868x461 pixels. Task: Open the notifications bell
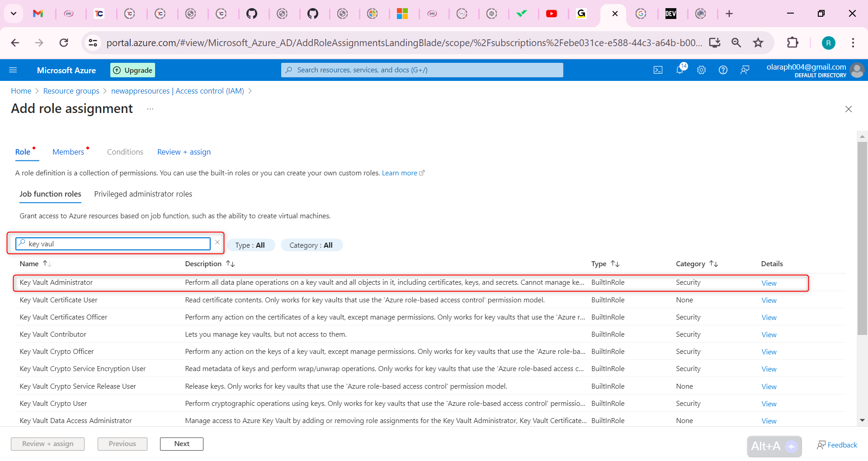click(680, 70)
